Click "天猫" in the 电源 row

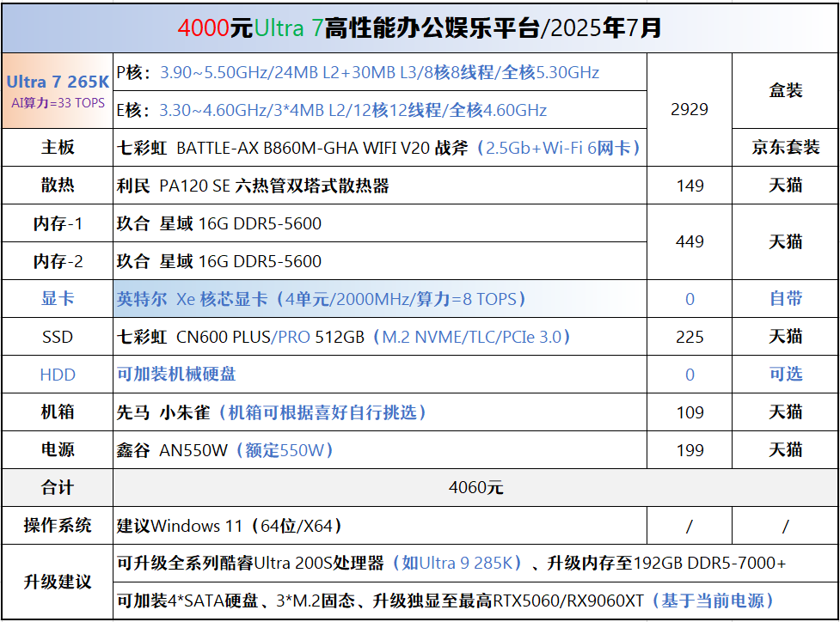click(x=785, y=449)
